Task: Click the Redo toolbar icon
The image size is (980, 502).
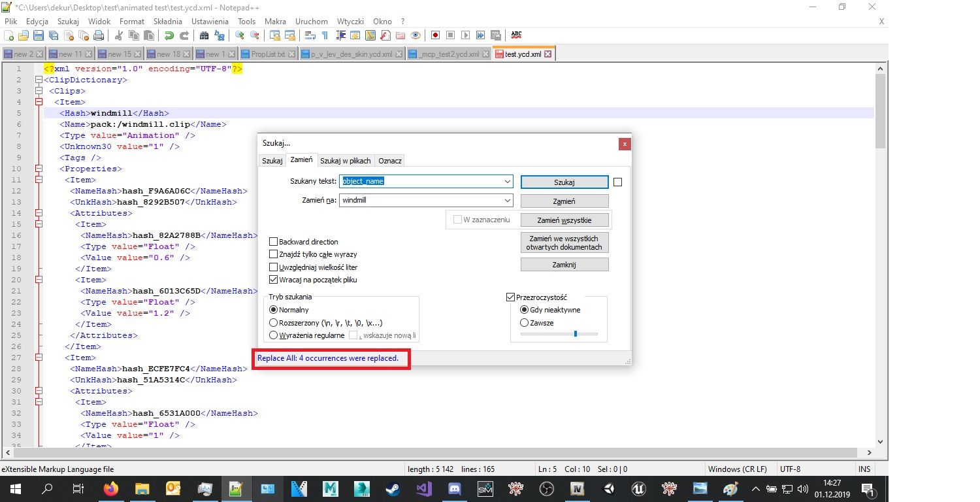Action: coord(184,35)
